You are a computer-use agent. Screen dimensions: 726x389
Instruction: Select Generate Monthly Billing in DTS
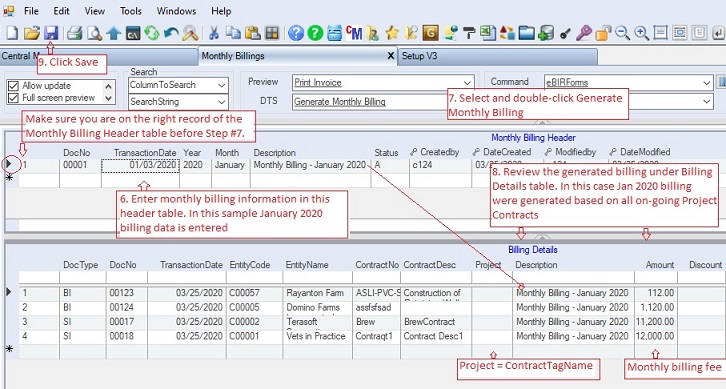(x=339, y=102)
